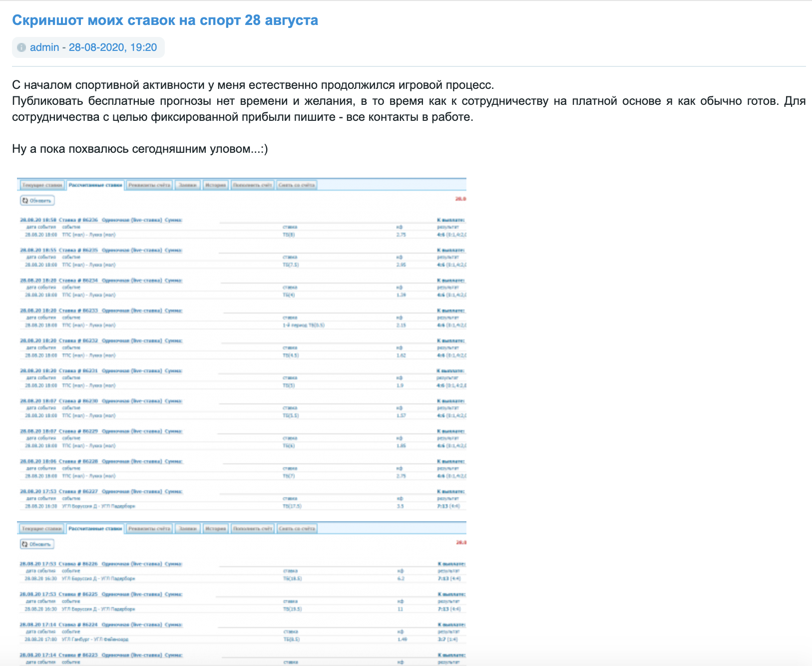Open 'Заявки' tab in first screenshot
Image resolution: width=812 pixels, height=666 pixels.
tap(188, 185)
